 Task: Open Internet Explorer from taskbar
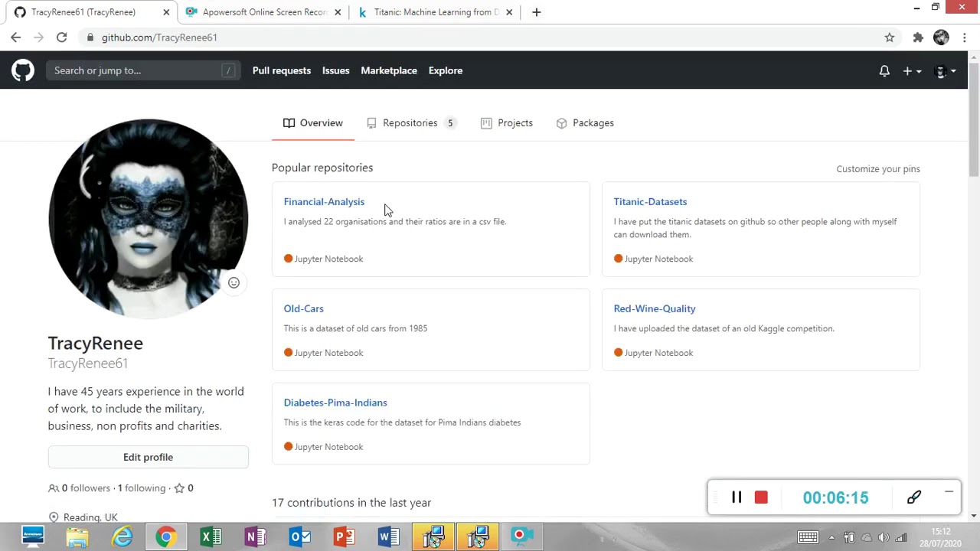tap(122, 537)
